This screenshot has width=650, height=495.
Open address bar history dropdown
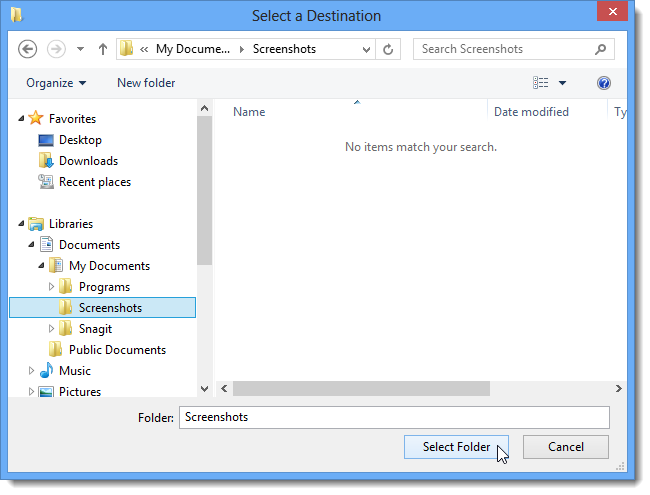(x=366, y=50)
